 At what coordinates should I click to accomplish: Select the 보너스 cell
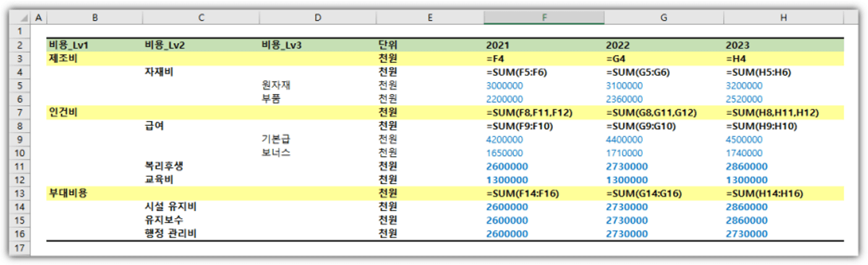click(x=318, y=153)
